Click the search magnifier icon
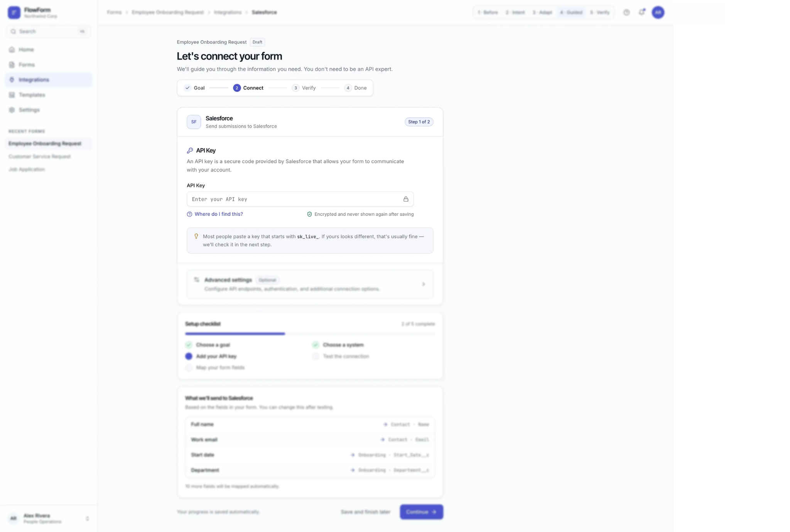The width and height of the screenshot is (790, 532). (14, 31)
